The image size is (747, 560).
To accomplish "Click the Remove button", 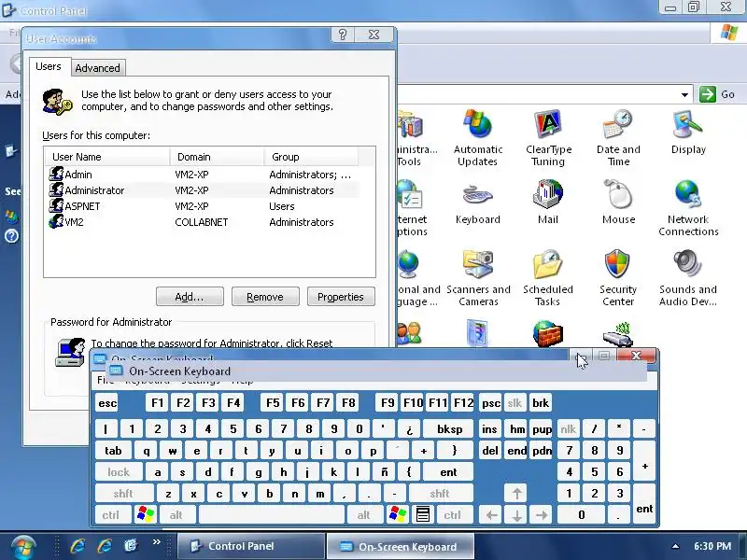I will pos(265,297).
